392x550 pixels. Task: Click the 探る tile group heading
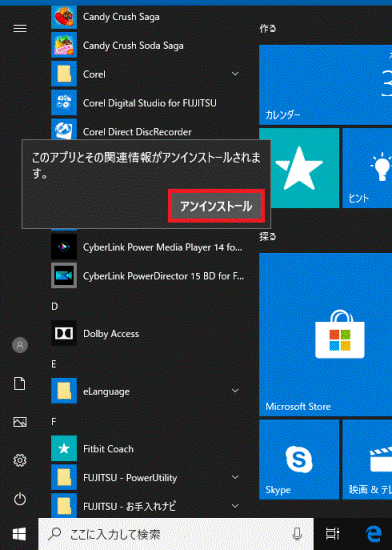[x=268, y=237]
